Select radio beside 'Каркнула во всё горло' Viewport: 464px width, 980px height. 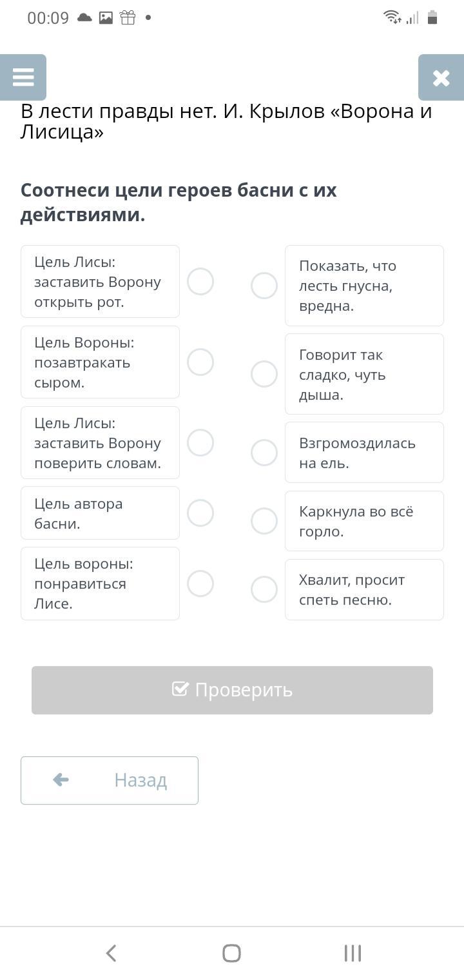(x=264, y=521)
